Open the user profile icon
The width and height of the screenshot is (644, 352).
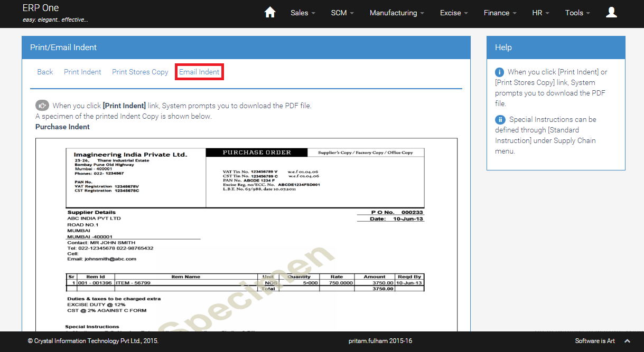pyautogui.click(x=611, y=13)
